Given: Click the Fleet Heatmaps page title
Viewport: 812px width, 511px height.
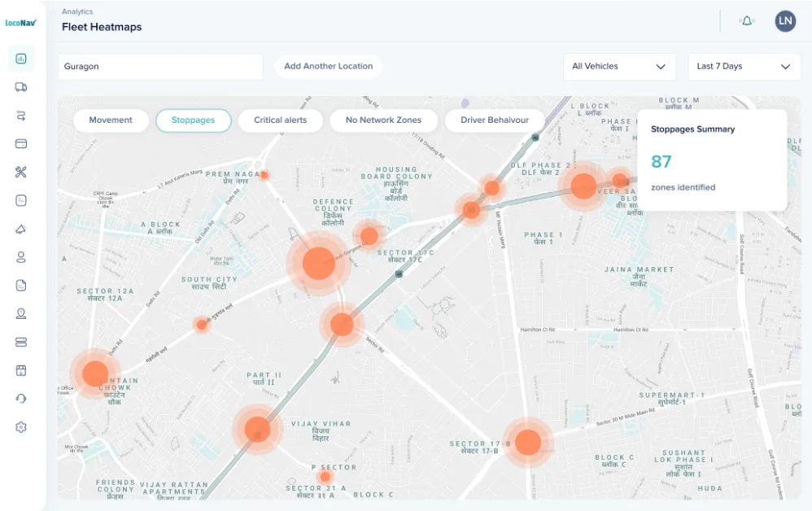Looking at the screenshot, I should pyautogui.click(x=102, y=27).
